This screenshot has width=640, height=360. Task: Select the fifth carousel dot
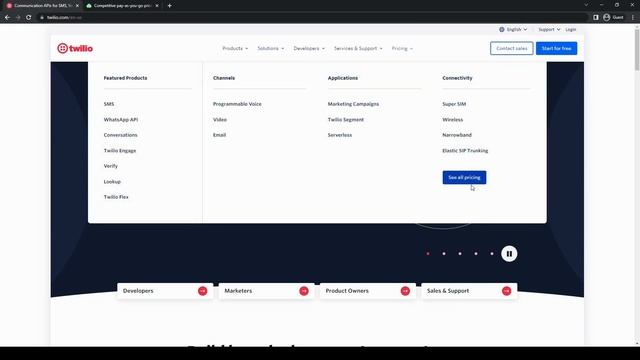pyautogui.click(x=491, y=254)
